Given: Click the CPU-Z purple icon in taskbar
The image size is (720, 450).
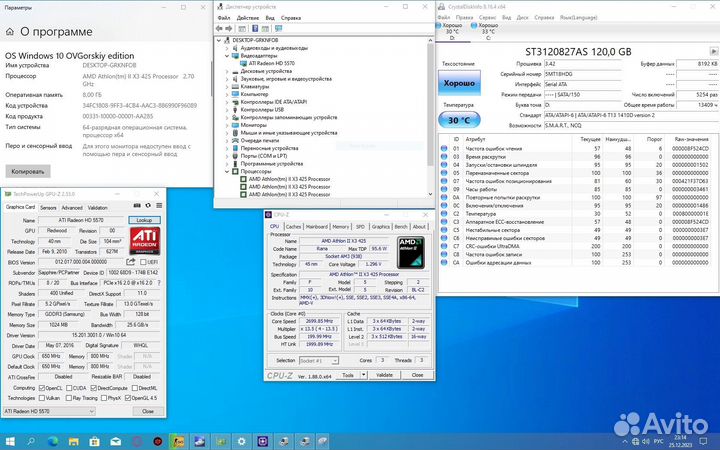Looking at the screenshot, I should [263, 442].
